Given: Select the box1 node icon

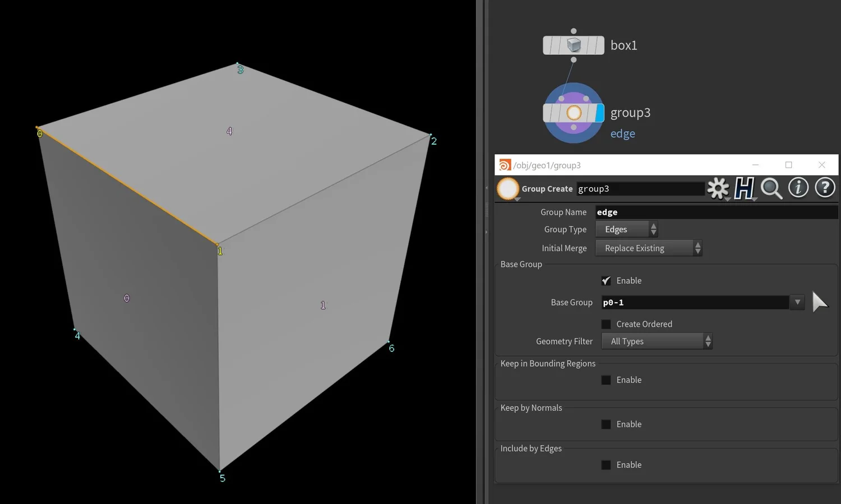Looking at the screenshot, I should tap(573, 45).
